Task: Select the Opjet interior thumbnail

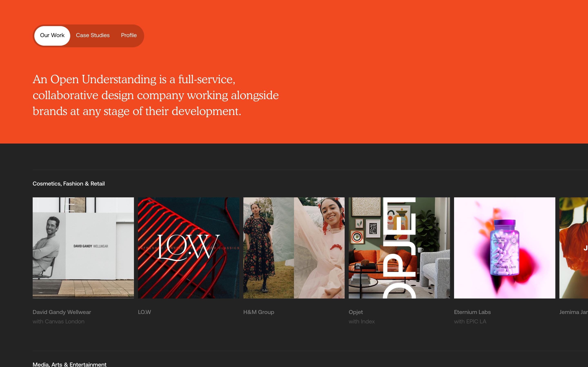Action: 399,248
